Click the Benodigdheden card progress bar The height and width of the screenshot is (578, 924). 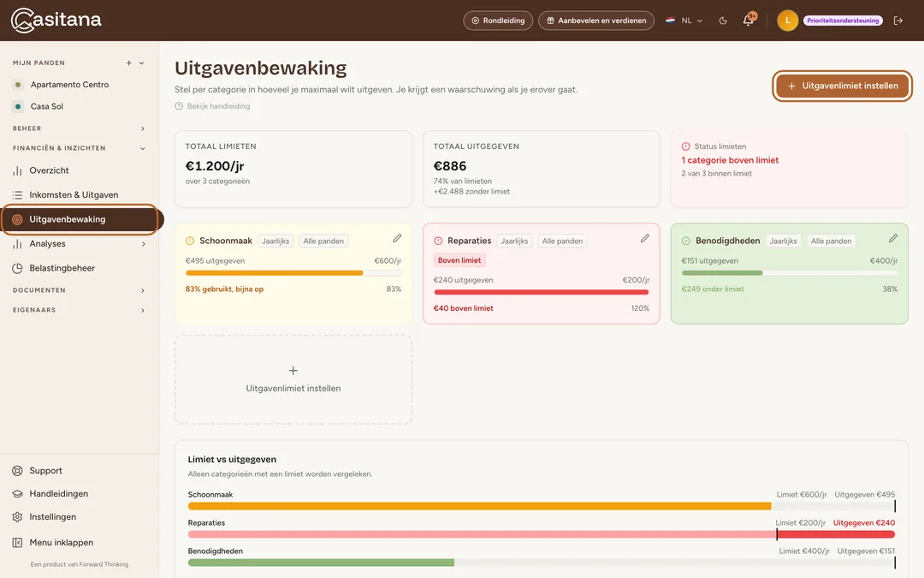point(790,273)
